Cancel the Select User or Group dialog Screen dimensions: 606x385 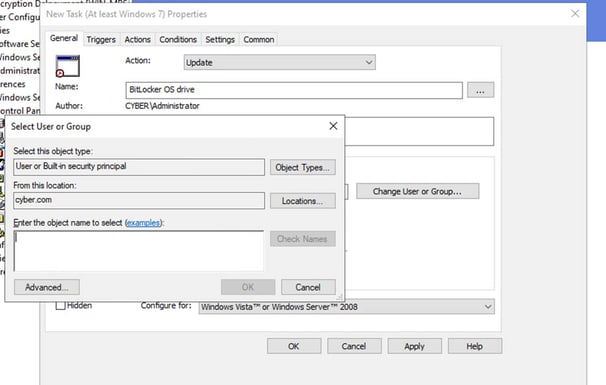(x=308, y=287)
